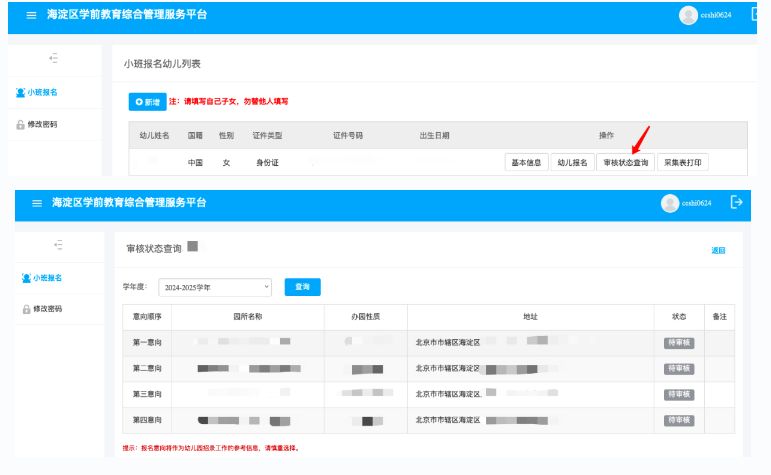Collapse sidebar icon in upper panel

(54, 59)
